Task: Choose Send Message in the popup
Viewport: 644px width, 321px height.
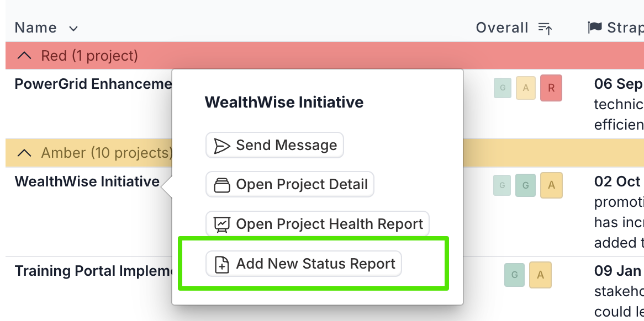Action: pyautogui.click(x=275, y=145)
